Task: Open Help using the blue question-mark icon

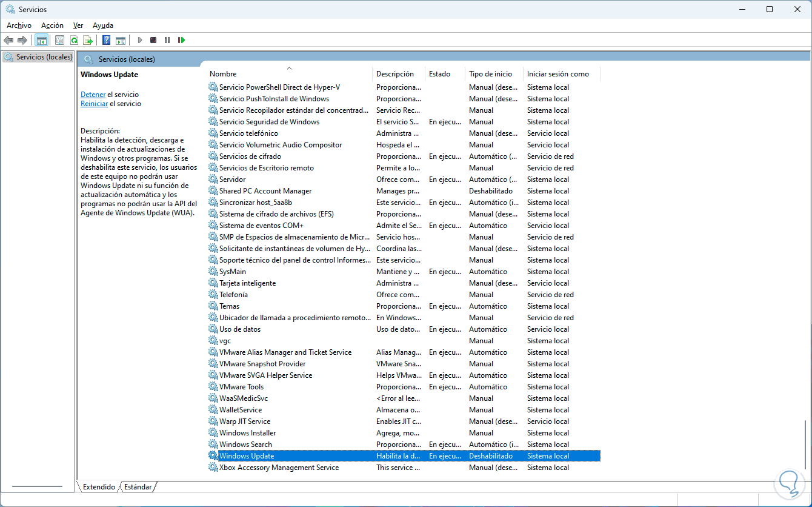Action: point(106,40)
